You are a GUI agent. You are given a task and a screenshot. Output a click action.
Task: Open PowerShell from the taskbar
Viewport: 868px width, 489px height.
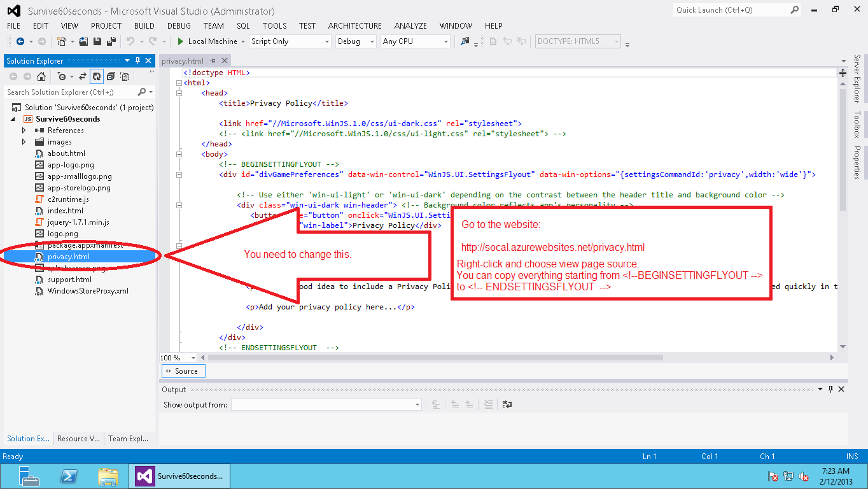pos(69,476)
